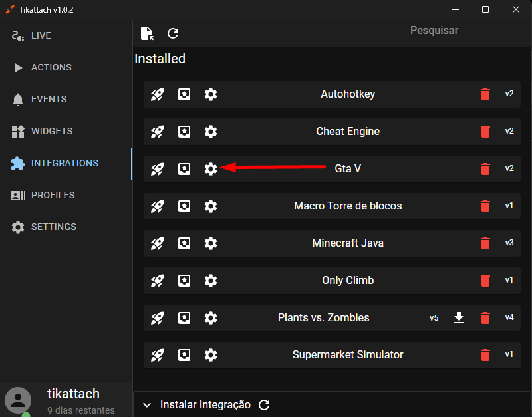Launch the Gta V integration
532x417 pixels.
click(x=158, y=169)
